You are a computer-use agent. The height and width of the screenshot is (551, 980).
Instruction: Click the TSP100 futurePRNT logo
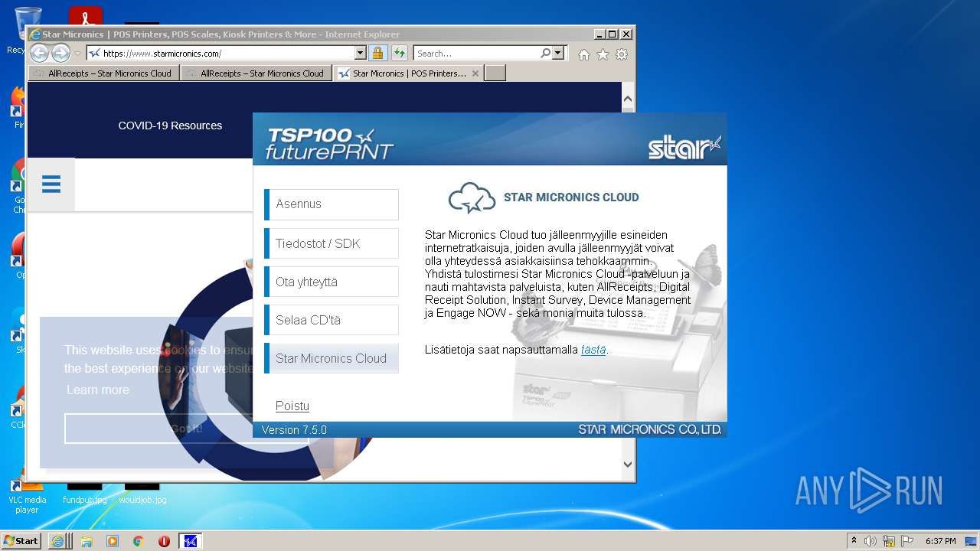[x=330, y=144]
